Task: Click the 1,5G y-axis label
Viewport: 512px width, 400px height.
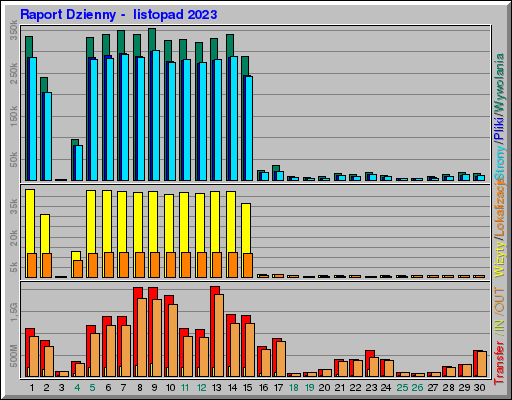Action: point(14,312)
